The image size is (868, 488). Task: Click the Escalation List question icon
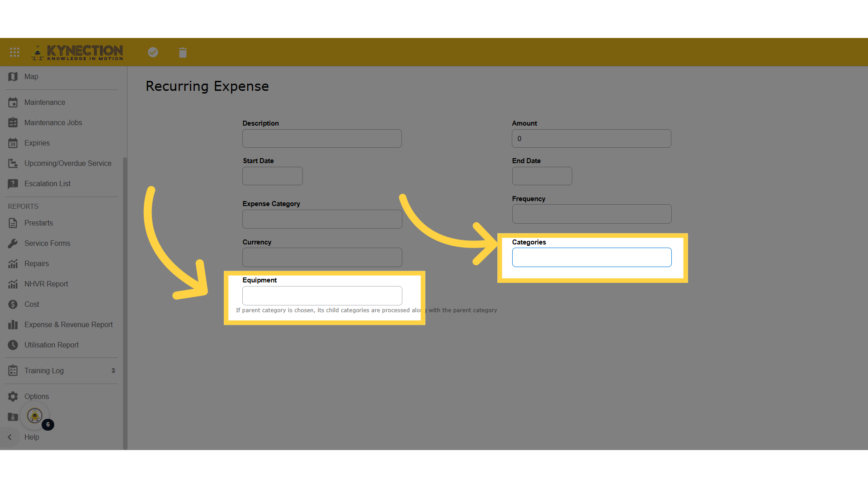[x=13, y=184]
